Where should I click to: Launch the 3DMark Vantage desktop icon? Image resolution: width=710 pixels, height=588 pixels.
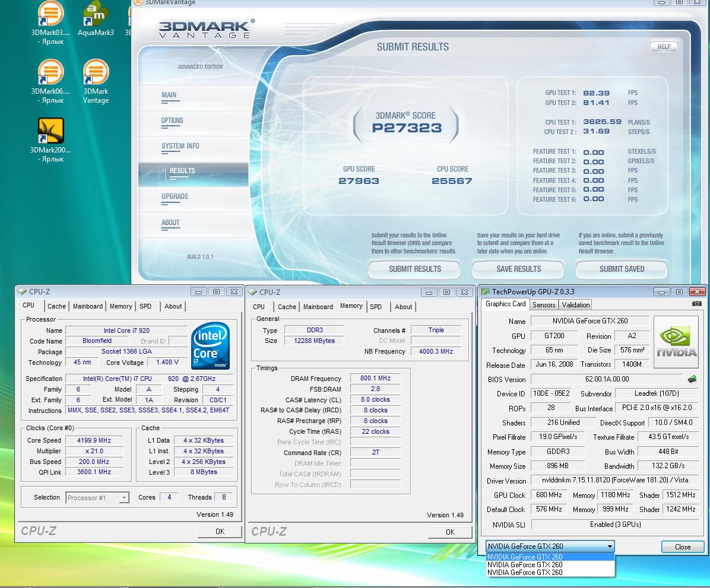(x=96, y=81)
